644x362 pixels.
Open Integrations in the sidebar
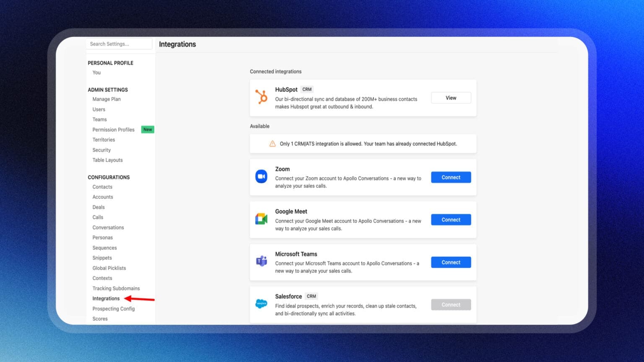click(x=106, y=298)
